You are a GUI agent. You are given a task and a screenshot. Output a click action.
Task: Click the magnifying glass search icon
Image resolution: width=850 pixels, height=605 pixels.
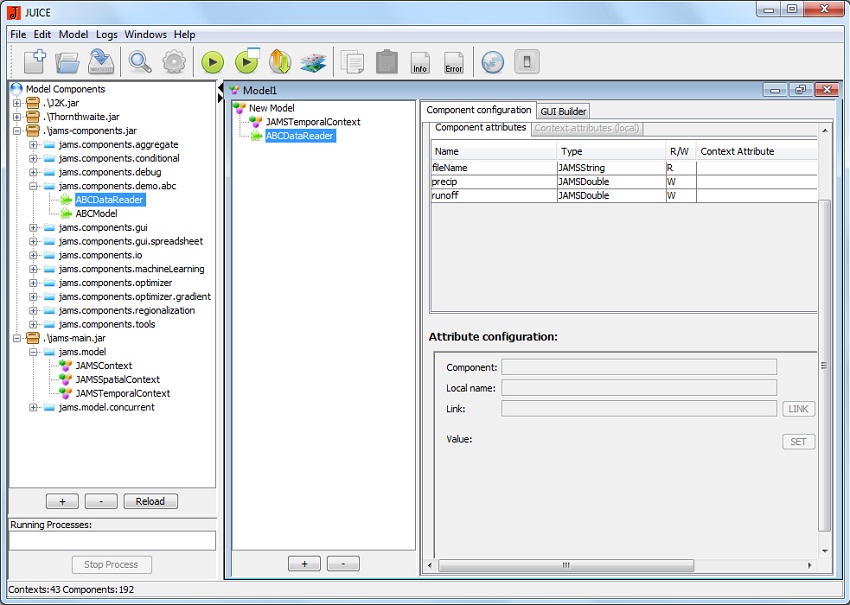pos(140,62)
